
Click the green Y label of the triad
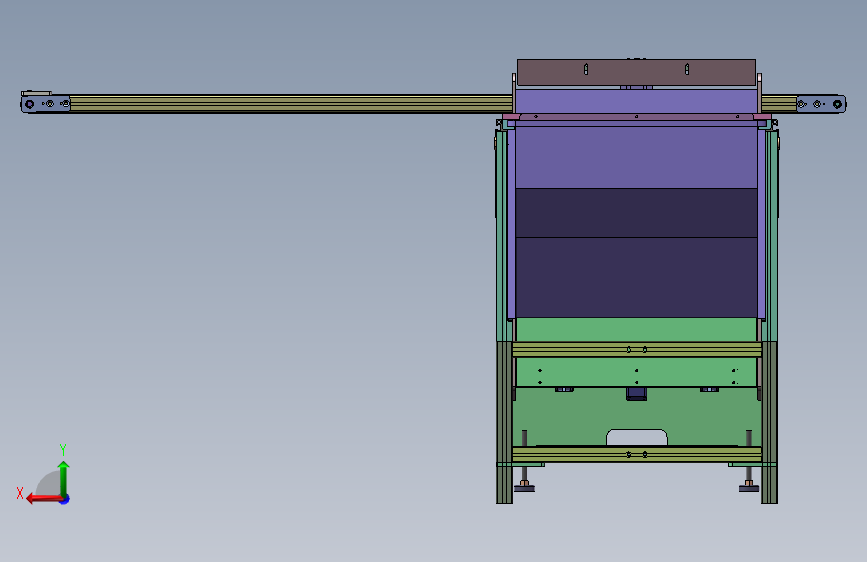click(63, 449)
